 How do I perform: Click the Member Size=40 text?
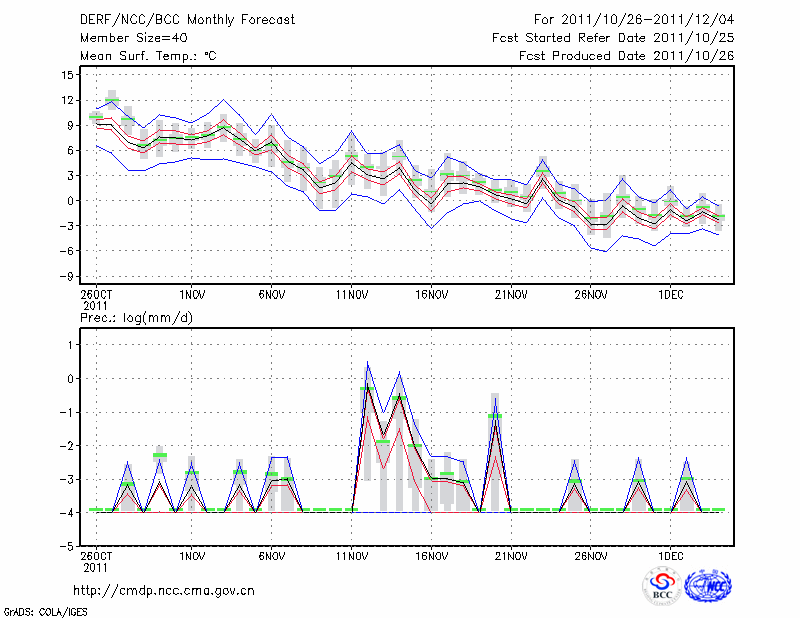coord(126,38)
